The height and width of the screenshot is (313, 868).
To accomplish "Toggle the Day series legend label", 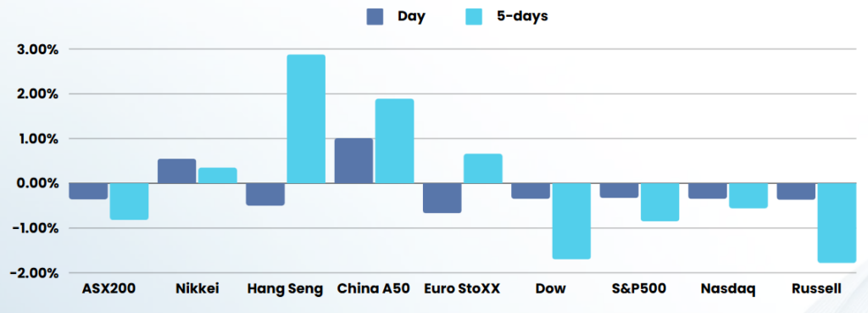I will [x=411, y=16].
